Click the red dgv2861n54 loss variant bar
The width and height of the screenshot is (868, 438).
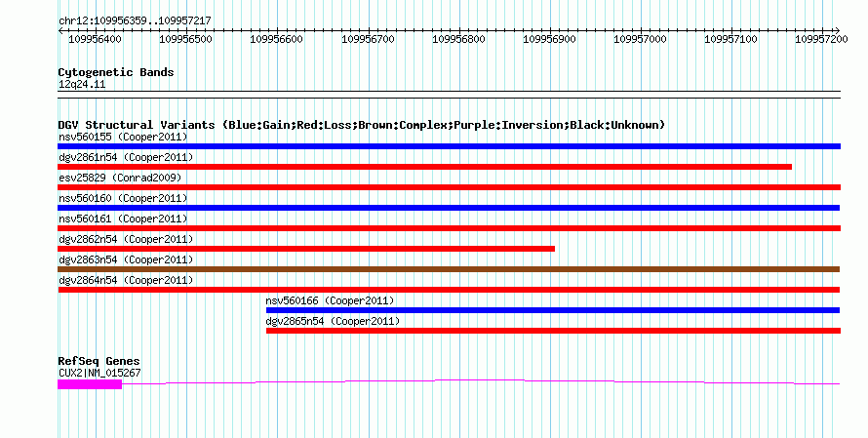click(x=424, y=167)
